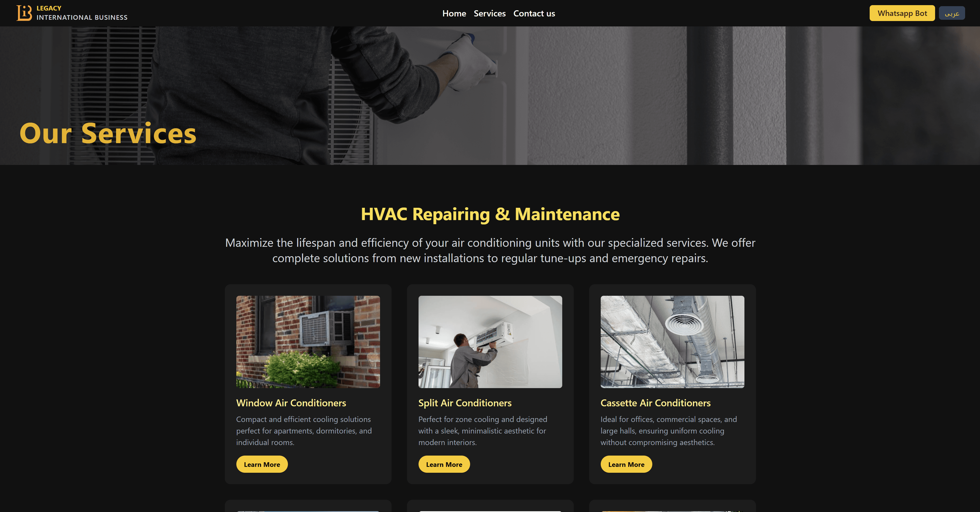Launch the Whatsapp Bot button

coord(902,13)
